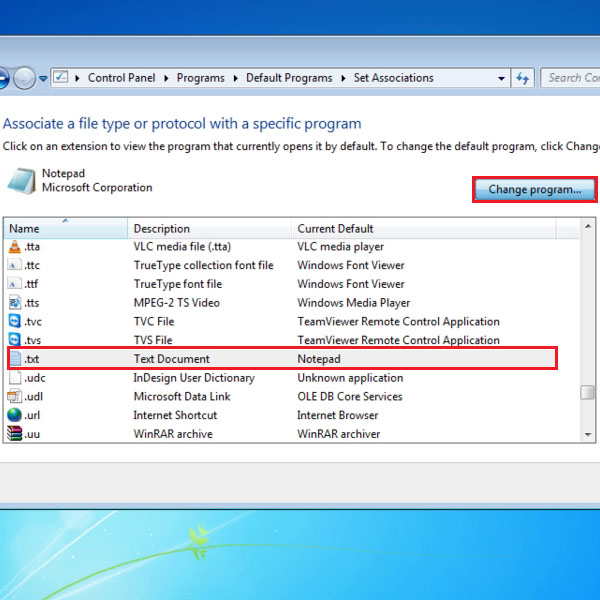Open the recent pages dropdown arrow
Screen dimensions: 600x600
[x=43, y=78]
